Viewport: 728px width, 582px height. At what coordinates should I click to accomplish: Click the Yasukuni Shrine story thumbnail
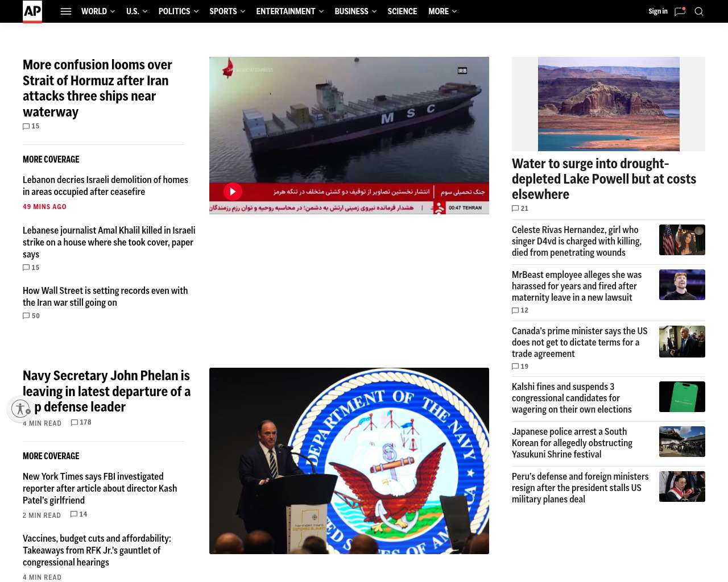pos(682,442)
